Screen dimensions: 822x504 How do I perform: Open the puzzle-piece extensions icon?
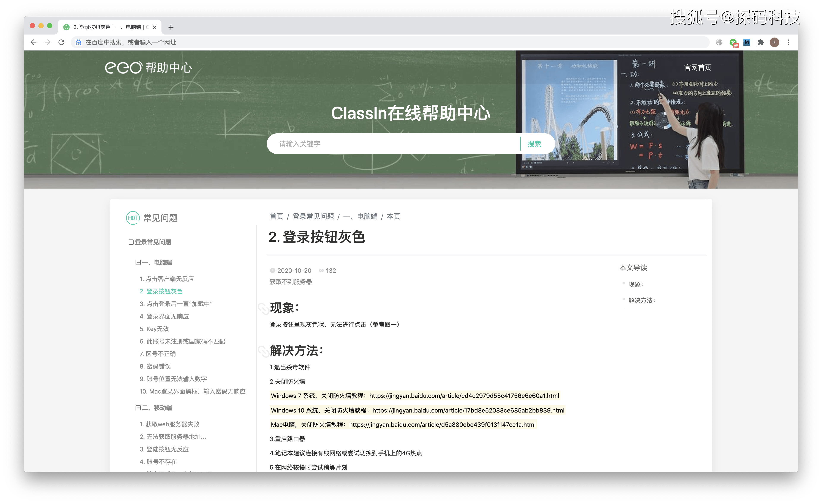click(761, 42)
